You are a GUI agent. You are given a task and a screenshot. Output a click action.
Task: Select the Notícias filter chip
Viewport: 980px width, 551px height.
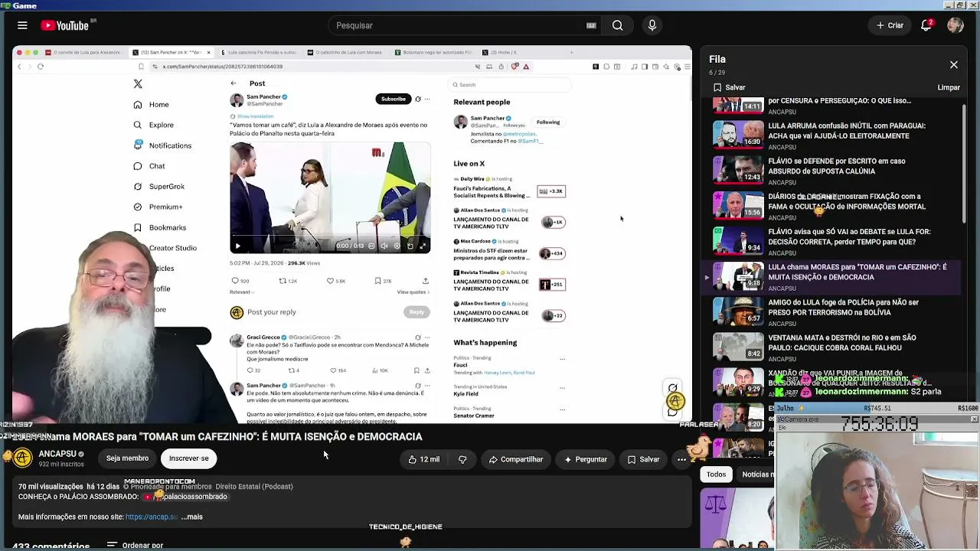[758, 474]
